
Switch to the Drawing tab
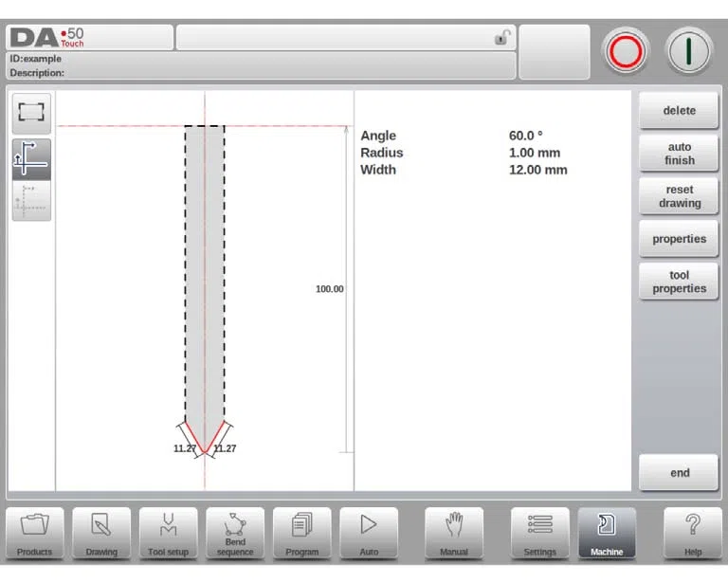pyautogui.click(x=101, y=533)
